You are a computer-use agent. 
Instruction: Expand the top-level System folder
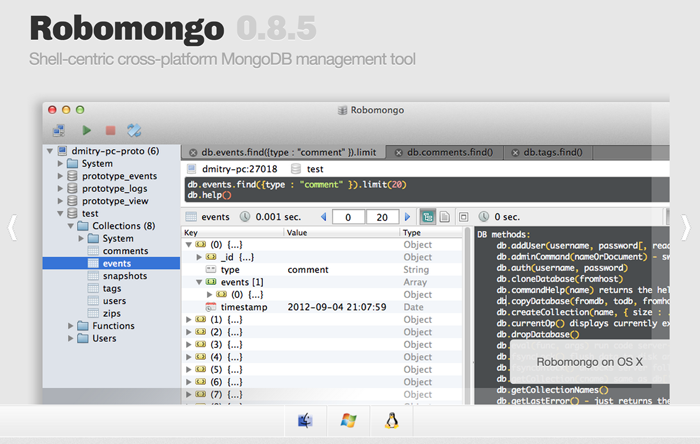coord(60,163)
